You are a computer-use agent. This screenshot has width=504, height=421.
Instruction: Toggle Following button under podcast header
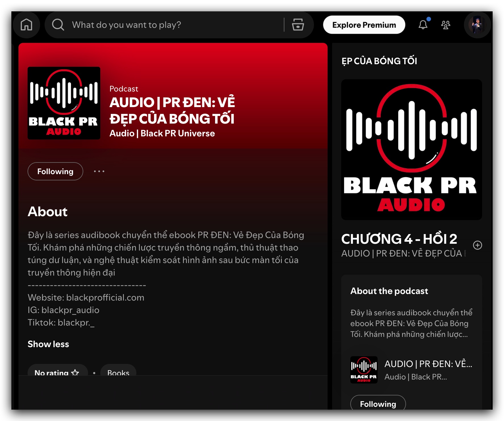pos(55,171)
